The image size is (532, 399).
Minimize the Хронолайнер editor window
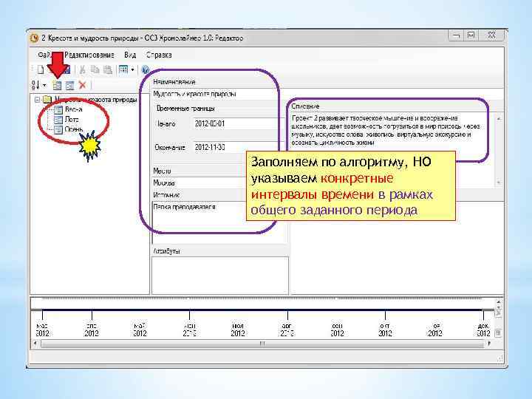pyautogui.click(x=457, y=35)
